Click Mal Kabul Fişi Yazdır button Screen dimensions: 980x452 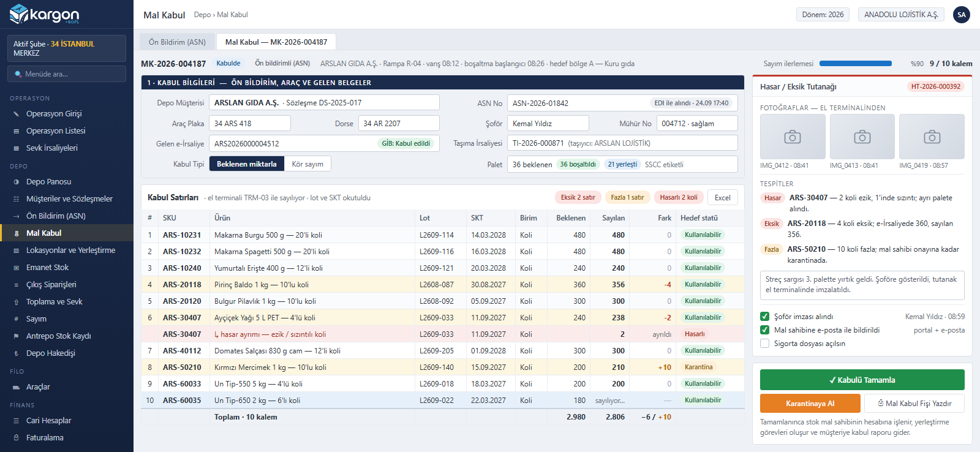pos(914,404)
